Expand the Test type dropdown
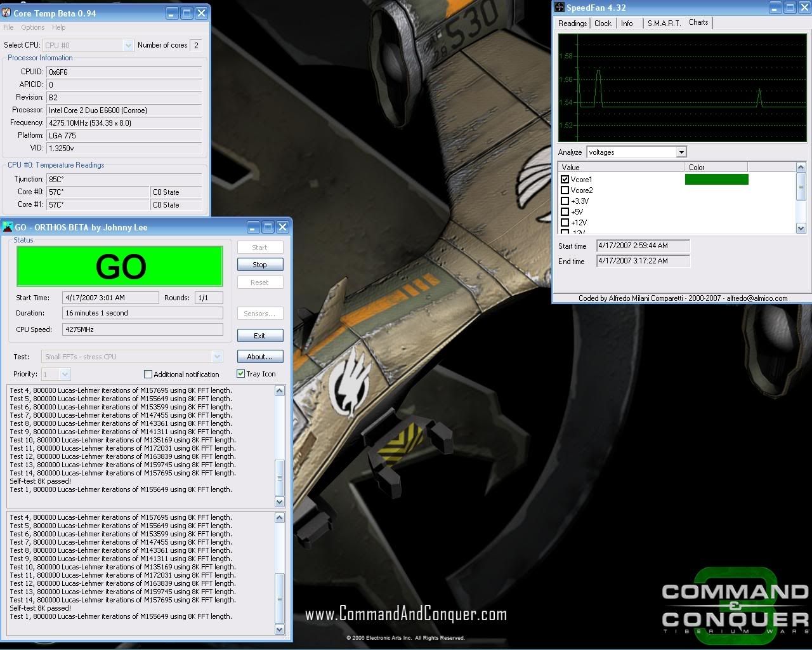Screen dimensions: 812x650 217,357
